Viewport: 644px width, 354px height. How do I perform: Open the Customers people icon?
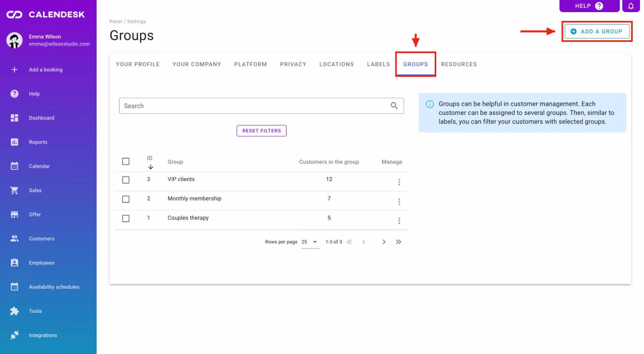pyautogui.click(x=14, y=239)
